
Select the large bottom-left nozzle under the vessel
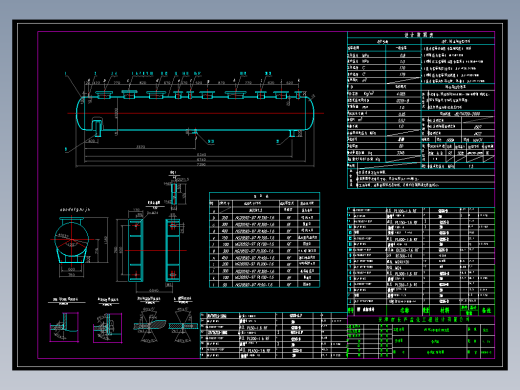[97, 127]
